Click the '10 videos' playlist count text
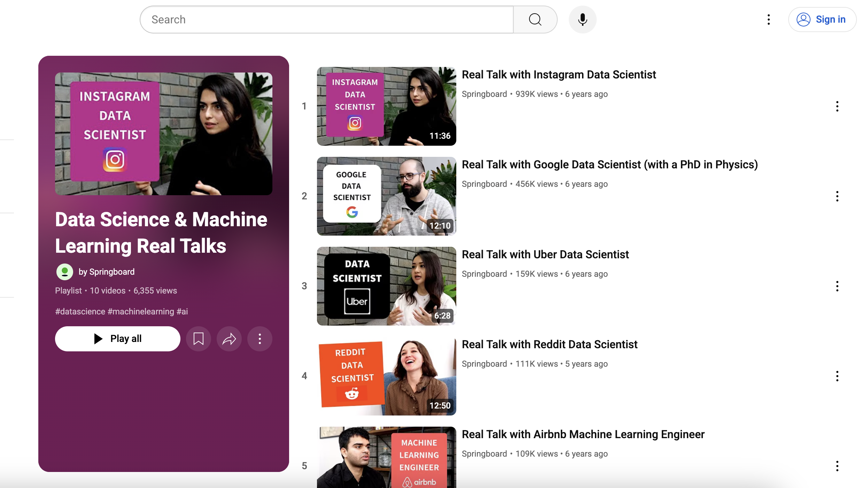The image size is (868, 488). [108, 291]
